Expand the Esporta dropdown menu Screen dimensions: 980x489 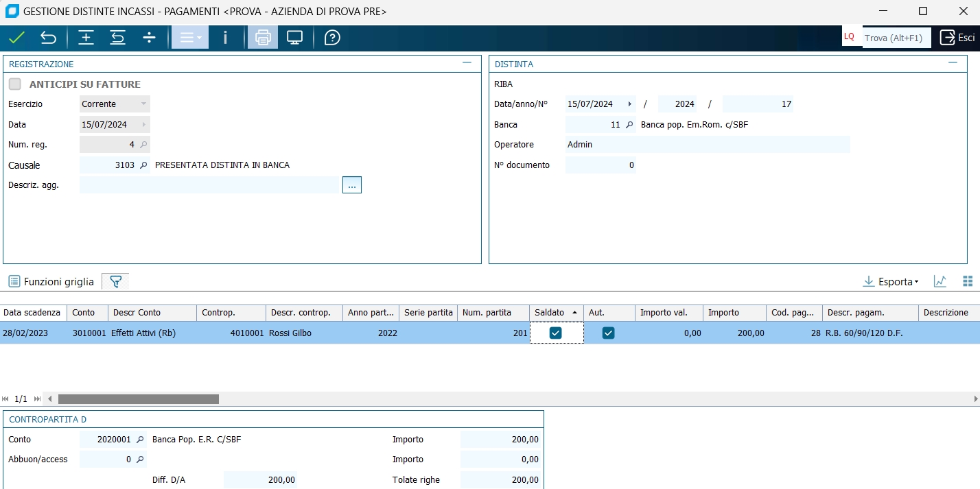click(891, 281)
